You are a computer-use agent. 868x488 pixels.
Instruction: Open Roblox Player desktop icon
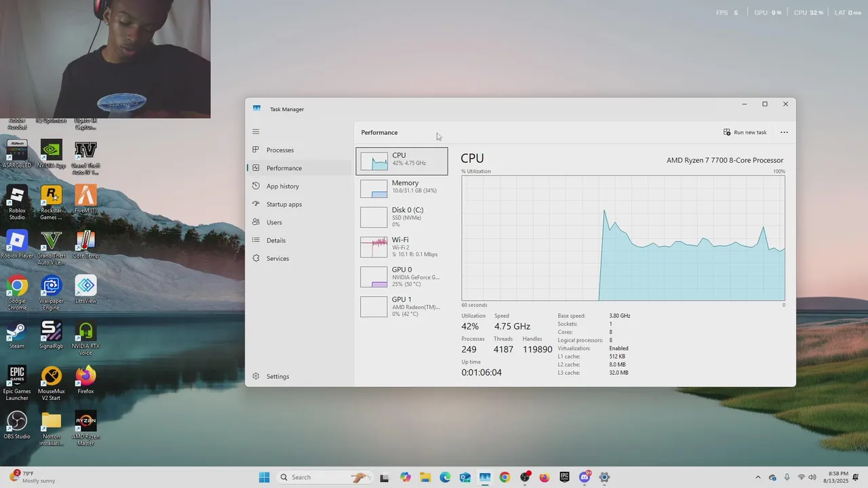pos(17,245)
